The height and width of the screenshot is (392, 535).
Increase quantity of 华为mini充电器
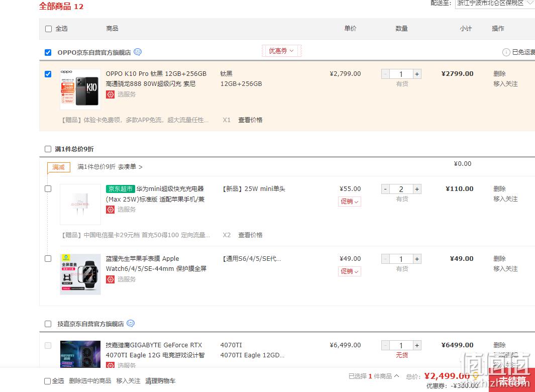point(417,189)
